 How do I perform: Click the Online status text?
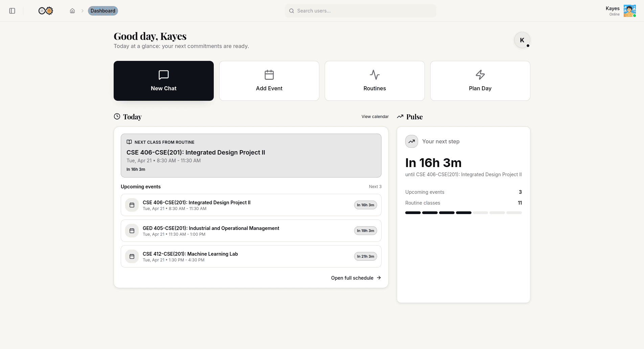click(x=615, y=14)
